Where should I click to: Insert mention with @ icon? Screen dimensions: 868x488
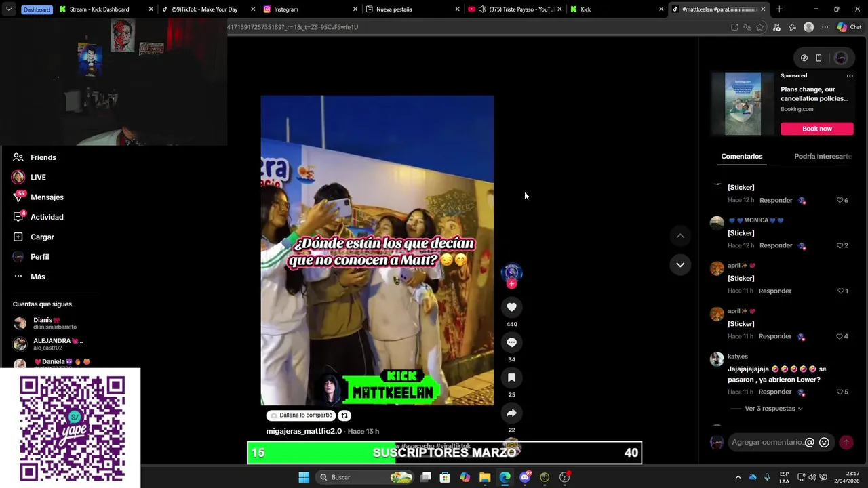click(x=809, y=442)
